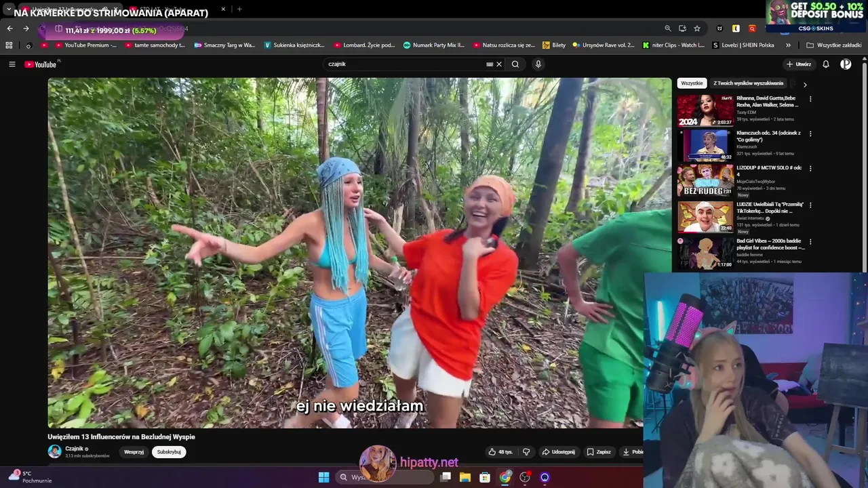Open the on-screen keyboard icon in search box
The height and width of the screenshot is (488, 868).
pyautogui.click(x=490, y=64)
